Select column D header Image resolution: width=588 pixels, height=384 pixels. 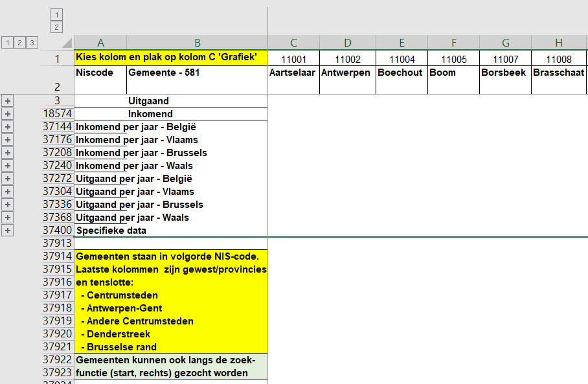click(348, 43)
